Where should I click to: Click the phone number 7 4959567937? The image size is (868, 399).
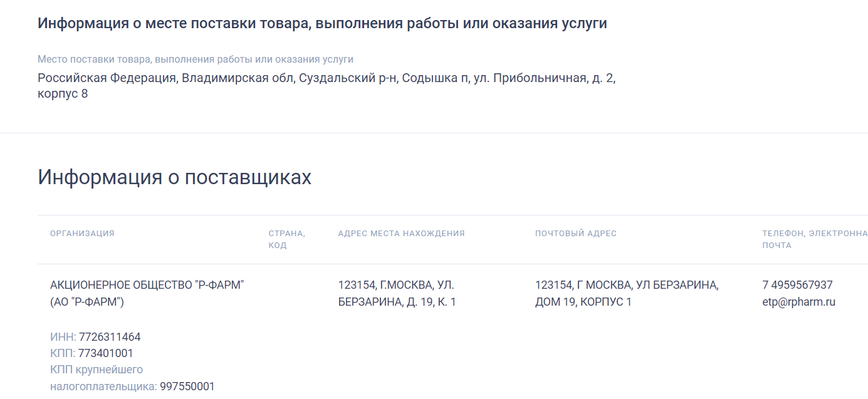[797, 285]
